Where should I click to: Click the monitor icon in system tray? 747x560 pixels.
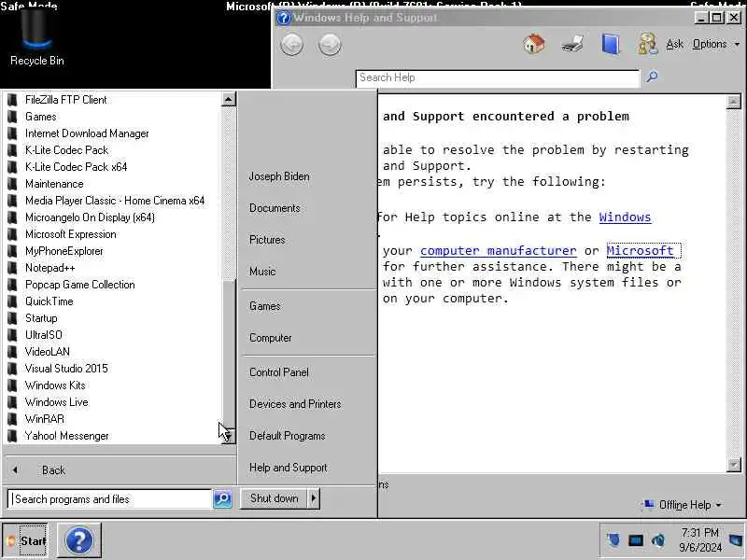click(636, 540)
